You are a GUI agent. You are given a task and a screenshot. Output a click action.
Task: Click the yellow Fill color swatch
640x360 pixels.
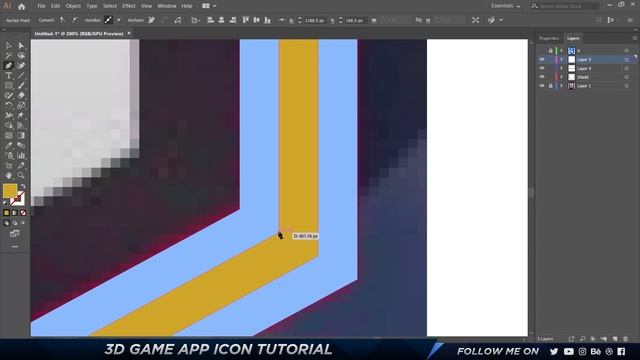point(10,191)
